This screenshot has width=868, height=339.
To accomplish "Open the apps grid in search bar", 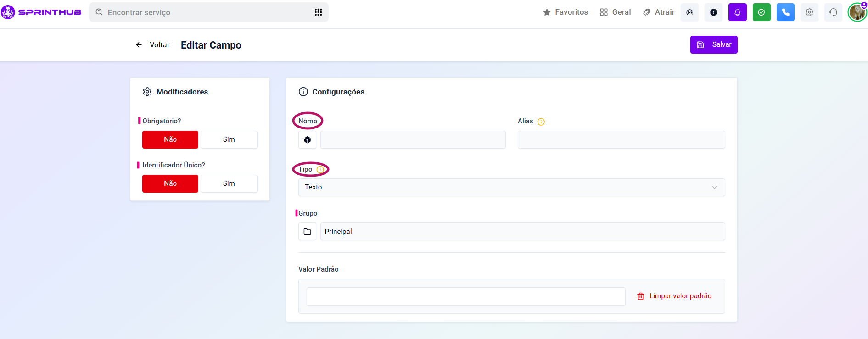I will (318, 12).
